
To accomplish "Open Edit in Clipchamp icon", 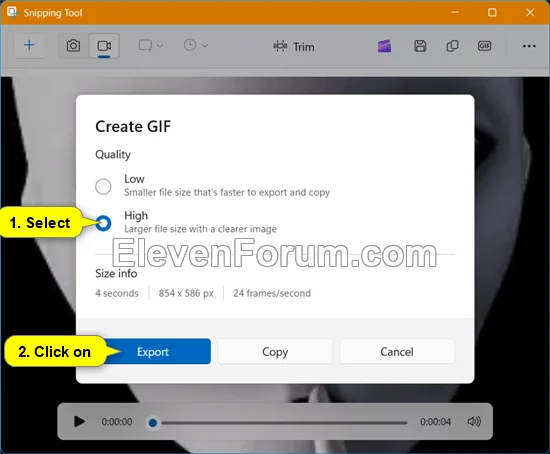I will click(384, 46).
